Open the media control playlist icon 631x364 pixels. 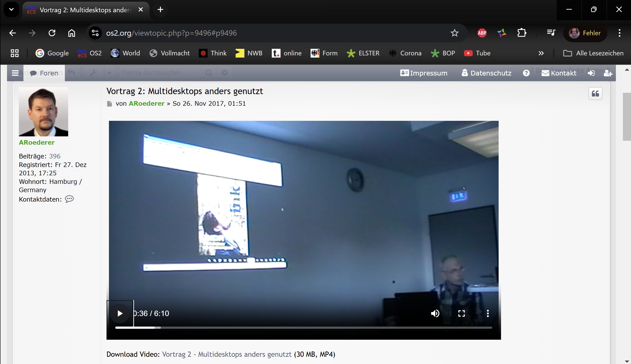(551, 33)
